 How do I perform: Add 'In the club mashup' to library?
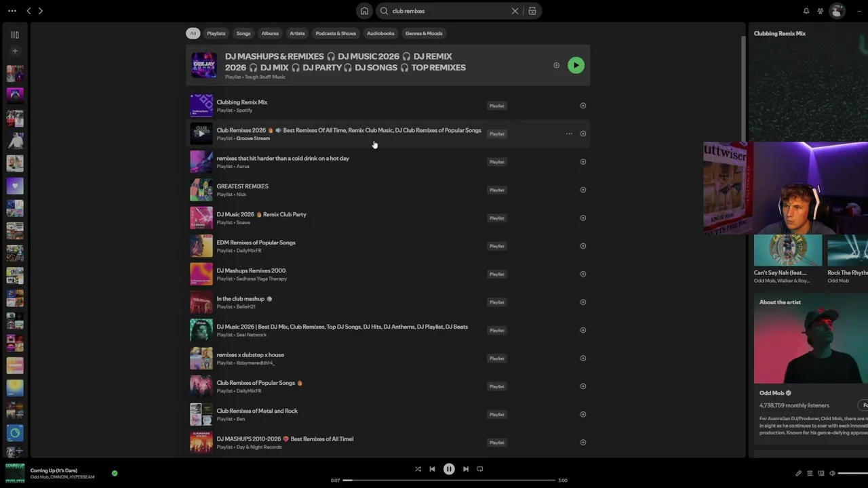click(x=583, y=302)
